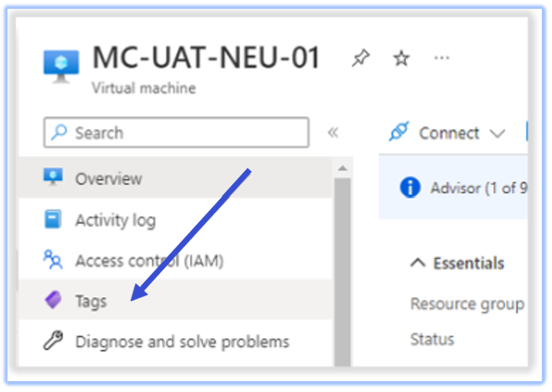The width and height of the screenshot is (552, 392).
Task: Select Activity log in the sidebar
Action: 115,220
